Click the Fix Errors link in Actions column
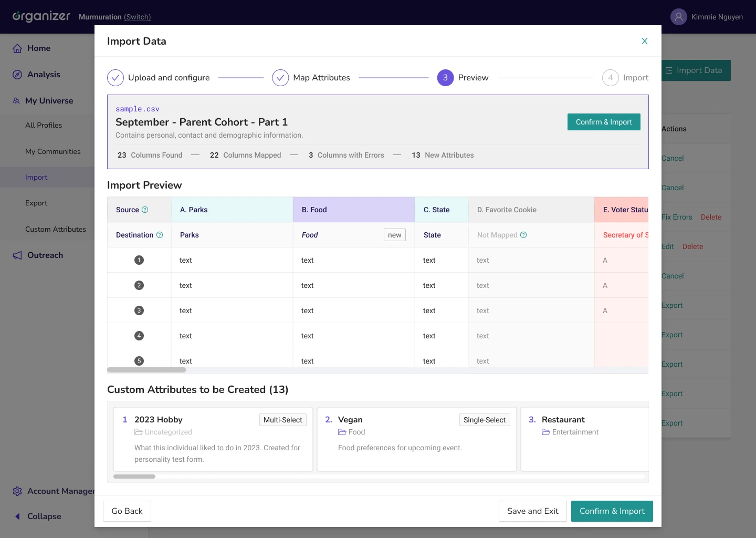Screen dimensions: 756x538 (x=677, y=217)
